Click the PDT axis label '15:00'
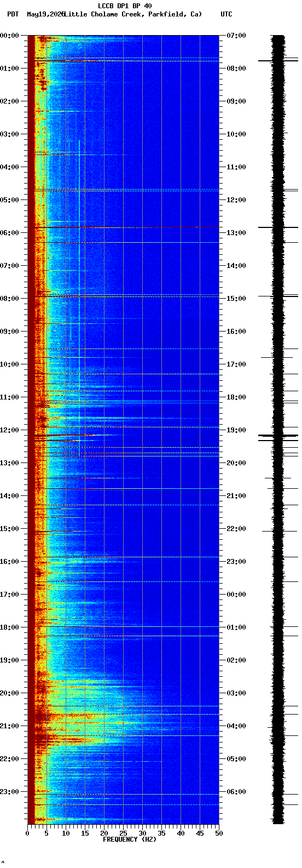Screen dimensions: 302x868 9,529
